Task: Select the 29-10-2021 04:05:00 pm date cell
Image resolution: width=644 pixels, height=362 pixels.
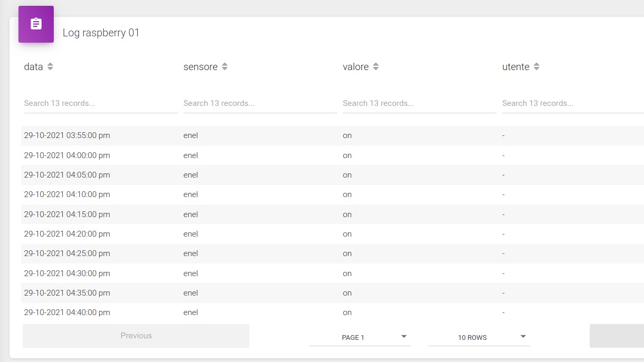Action: point(67,175)
